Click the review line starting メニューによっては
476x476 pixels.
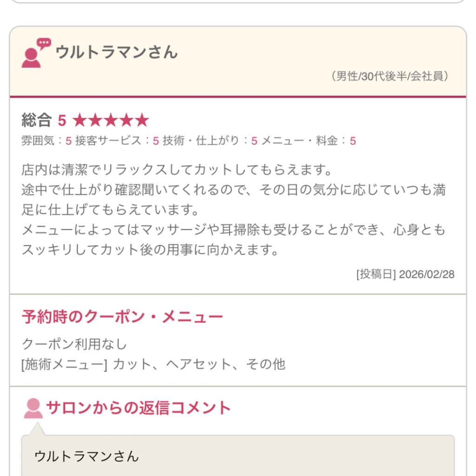(233, 230)
